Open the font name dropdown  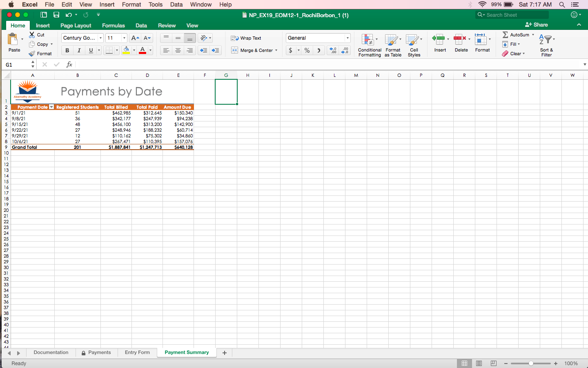(100, 38)
